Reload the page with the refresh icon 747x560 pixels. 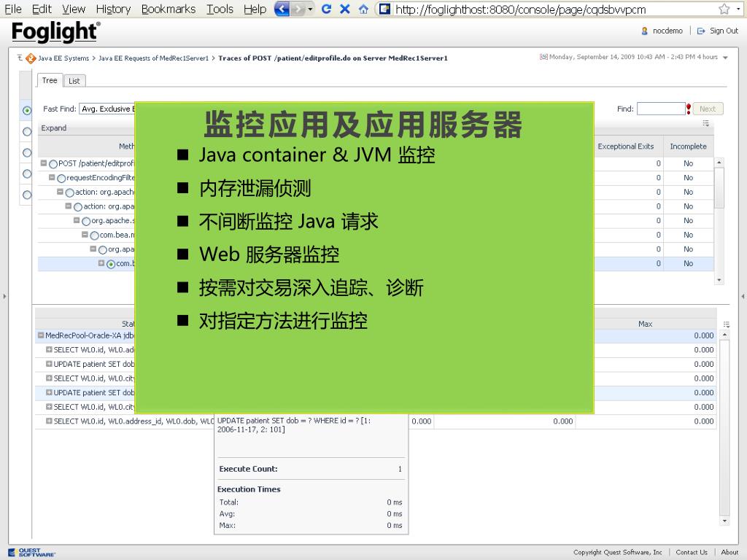coord(326,9)
